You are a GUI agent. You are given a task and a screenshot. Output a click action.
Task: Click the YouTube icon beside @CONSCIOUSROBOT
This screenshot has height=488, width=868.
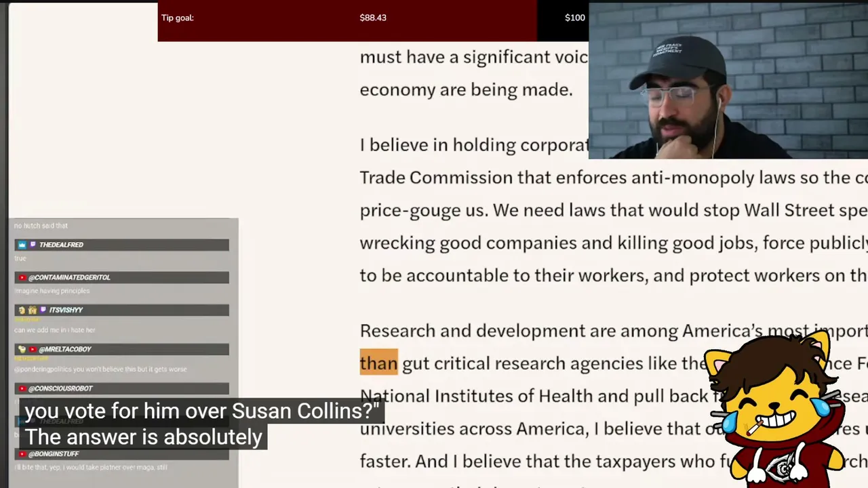(22, 388)
